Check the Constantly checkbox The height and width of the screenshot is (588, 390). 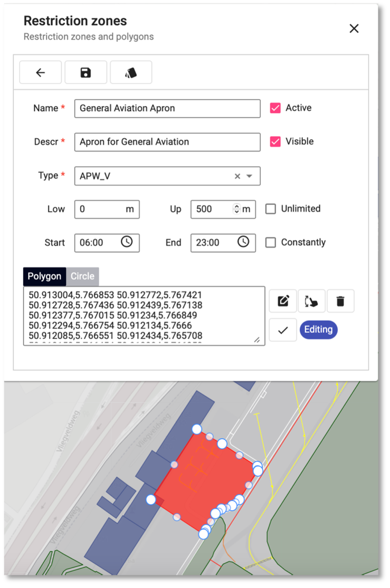271,243
